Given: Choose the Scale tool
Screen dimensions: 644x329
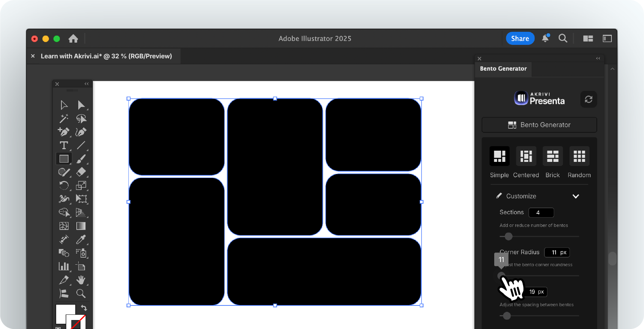Looking at the screenshot, I should 81,186.
